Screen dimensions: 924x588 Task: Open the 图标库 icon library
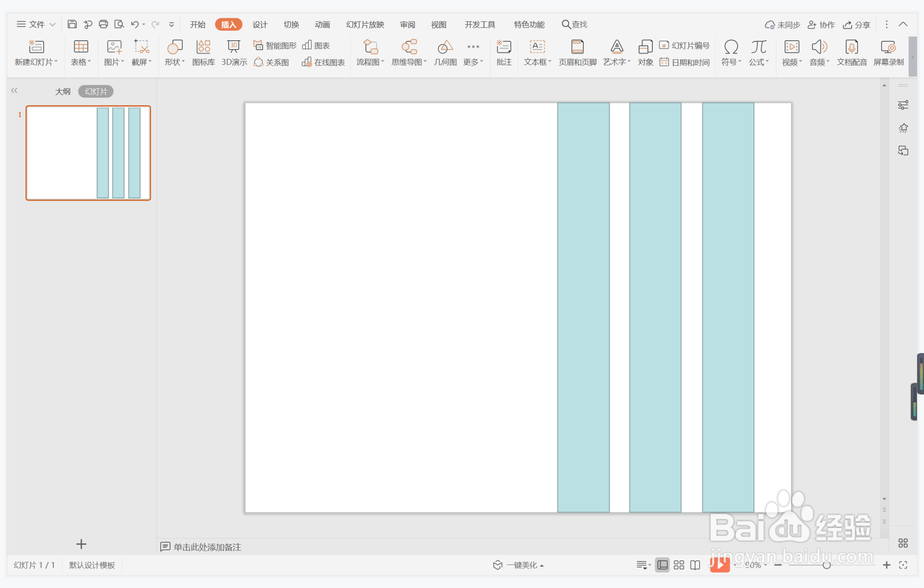(x=203, y=52)
